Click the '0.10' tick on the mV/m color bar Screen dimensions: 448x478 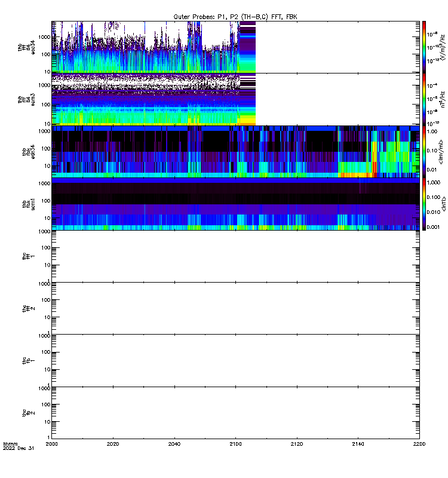(432, 151)
